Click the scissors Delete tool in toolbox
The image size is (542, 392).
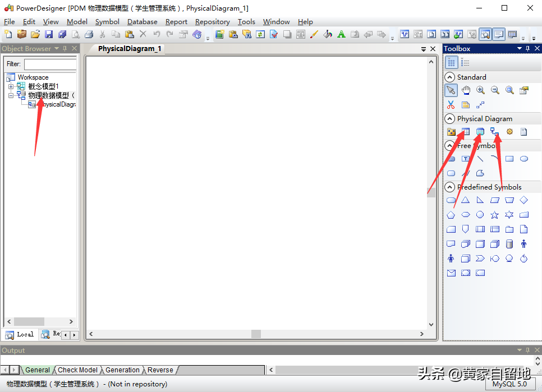[451, 105]
